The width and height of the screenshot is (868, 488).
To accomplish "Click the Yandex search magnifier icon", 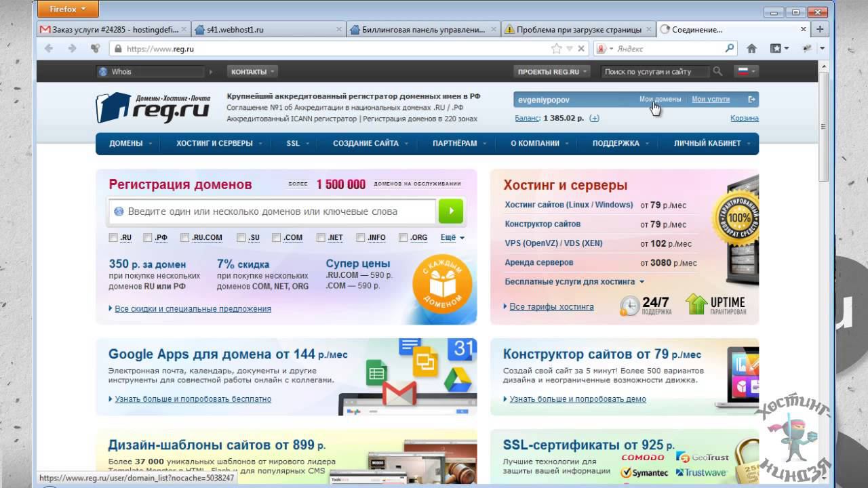I will click(730, 49).
